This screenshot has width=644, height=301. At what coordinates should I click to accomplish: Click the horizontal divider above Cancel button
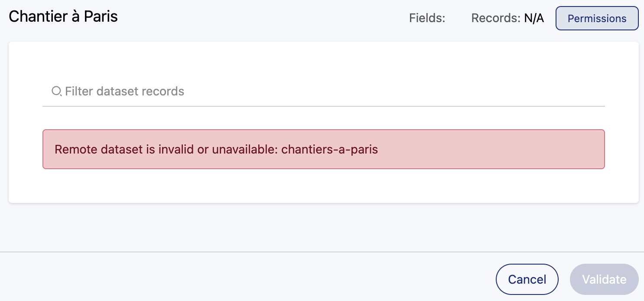pyautogui.click(x=322, y=252)
